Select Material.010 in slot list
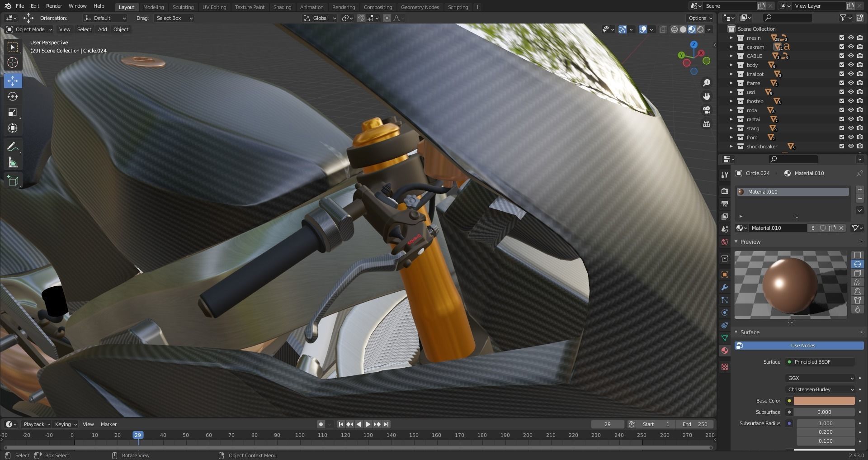 click(793, 192)
